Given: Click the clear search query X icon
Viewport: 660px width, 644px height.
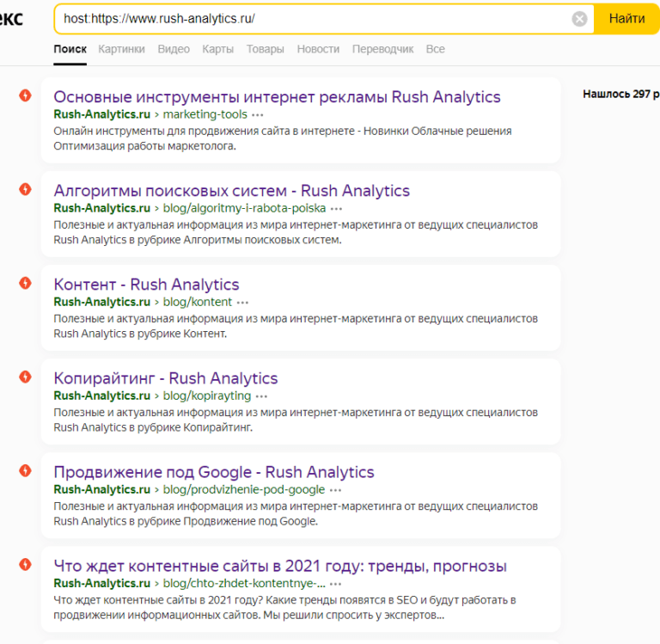Looking at the screenshot, I should pos(580,19).
